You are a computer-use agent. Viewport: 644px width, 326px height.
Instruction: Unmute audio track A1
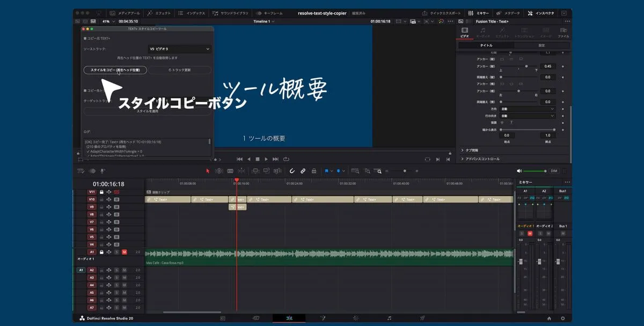click(x=124, y=252)
